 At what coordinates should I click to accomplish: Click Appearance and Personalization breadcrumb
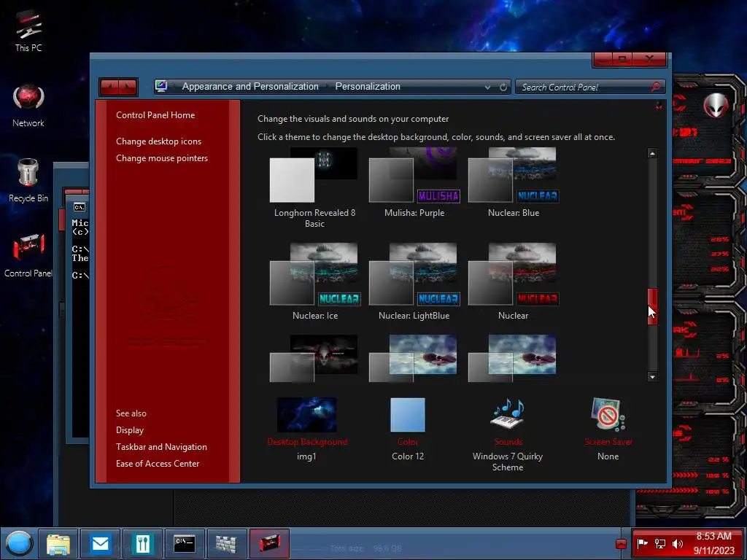tap(250, 86)
